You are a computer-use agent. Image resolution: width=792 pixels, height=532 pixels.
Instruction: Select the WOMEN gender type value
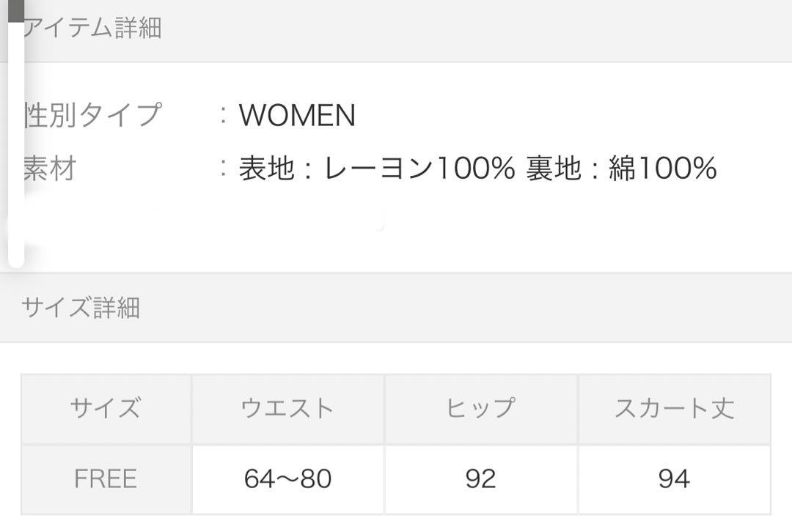pos(298,115)
